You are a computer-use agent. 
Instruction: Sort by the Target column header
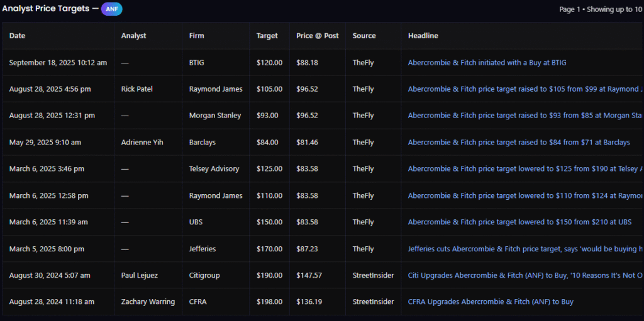tap(267, 36)
